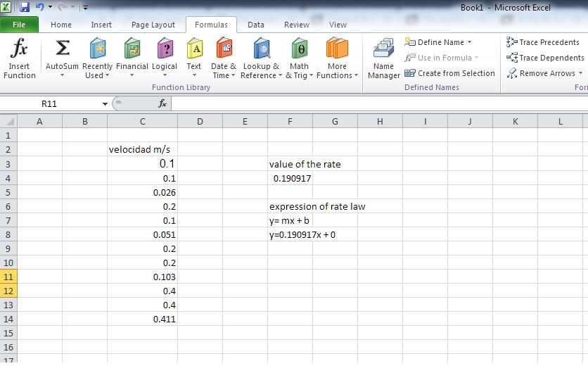The image size is (588, 373).
Task: Select cell containing 0.026
Action: coord(142,193)
